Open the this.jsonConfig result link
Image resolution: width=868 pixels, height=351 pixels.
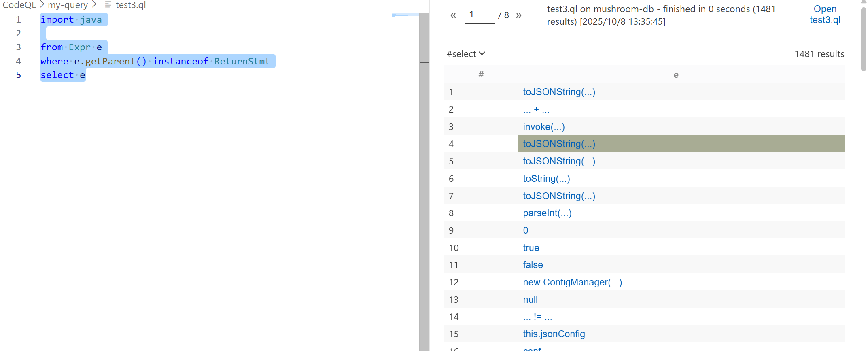tap(554, 334)
